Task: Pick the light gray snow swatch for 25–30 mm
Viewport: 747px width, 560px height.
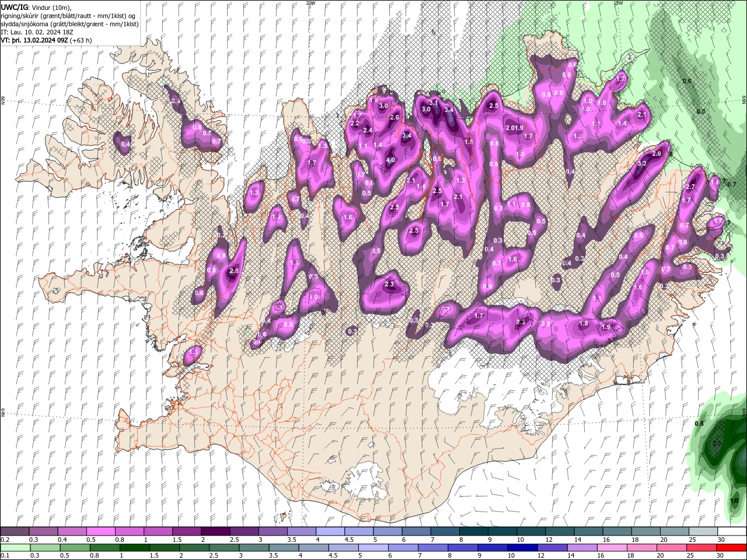Action: pyautogui.click(x=703, y=531)
